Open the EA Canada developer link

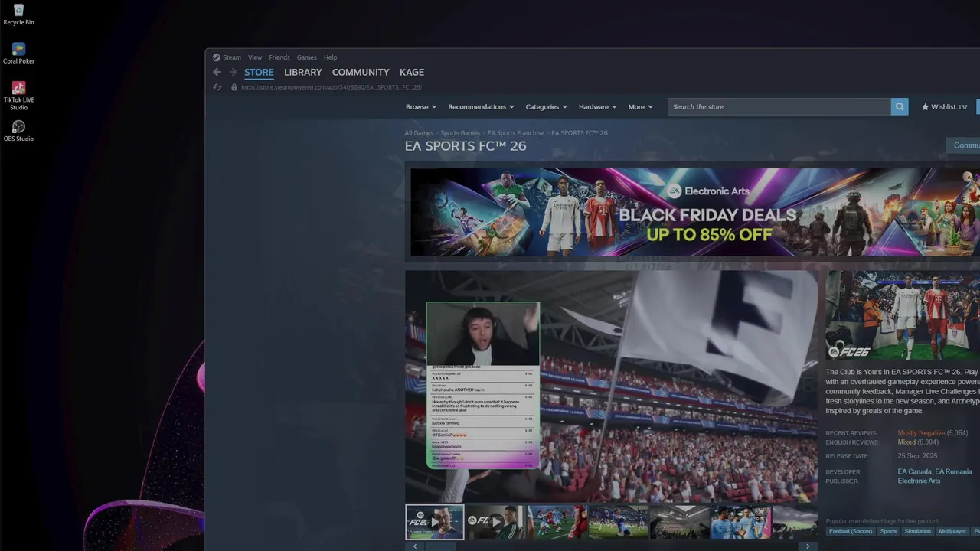(915, 472)
